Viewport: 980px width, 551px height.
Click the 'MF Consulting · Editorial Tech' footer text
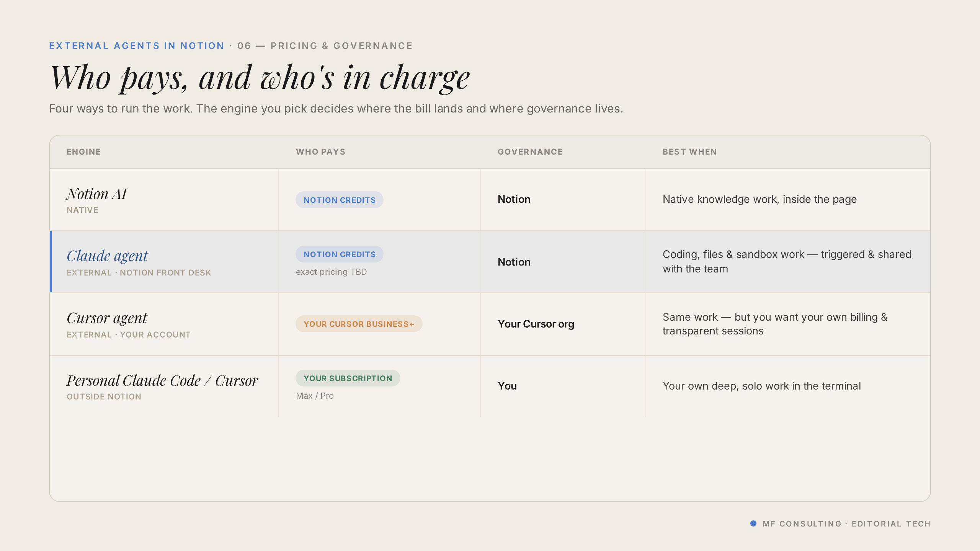coord(846,524)
